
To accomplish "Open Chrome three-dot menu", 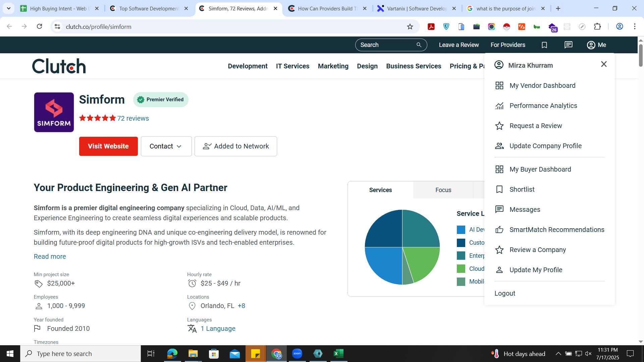I will click(x=635, y=26).
